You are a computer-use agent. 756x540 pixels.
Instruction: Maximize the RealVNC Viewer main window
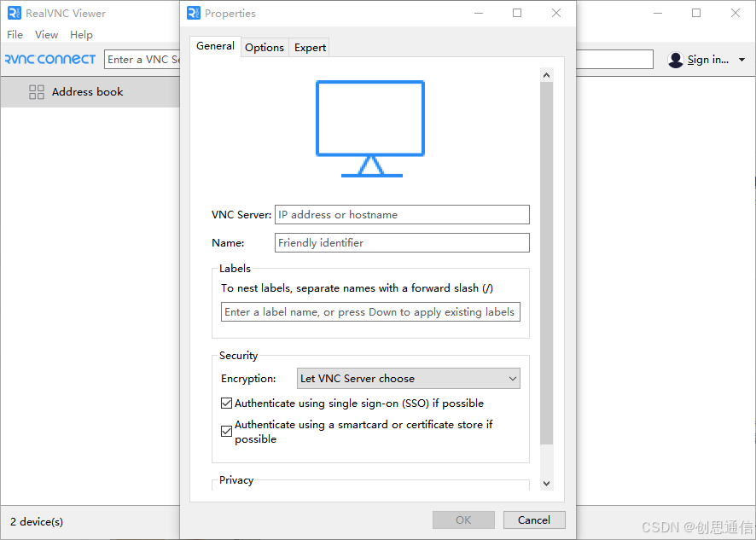coord(696,13)
